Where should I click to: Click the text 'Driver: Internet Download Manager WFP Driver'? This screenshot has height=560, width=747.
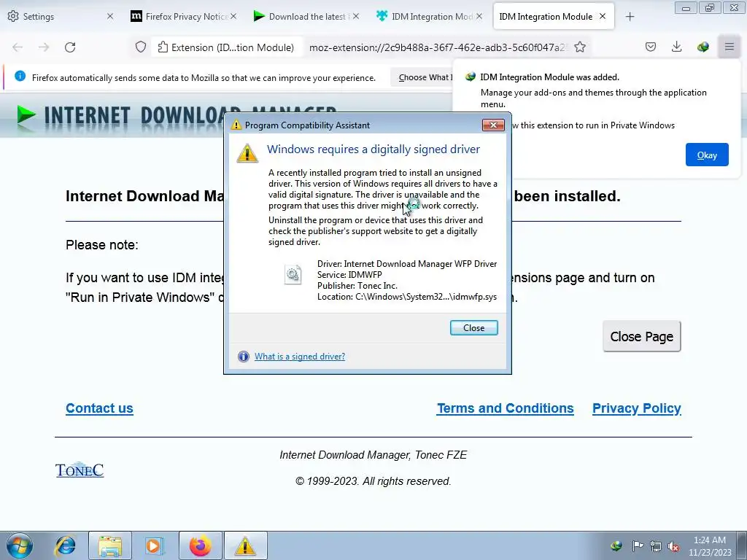pos(407,264)
